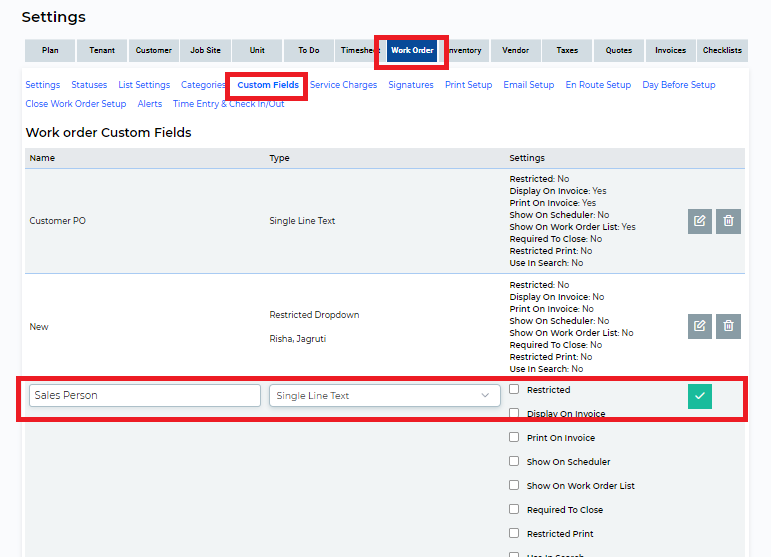This screenshot has width=771, height=557.
Task: Toggle Show On Work Order List checkbox
Action: click(514, 485)
